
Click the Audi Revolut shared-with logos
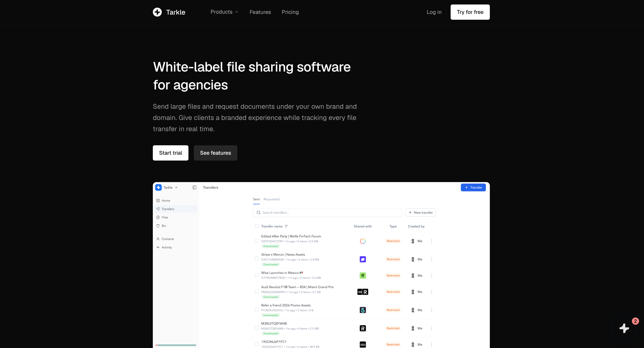(363, 292)
